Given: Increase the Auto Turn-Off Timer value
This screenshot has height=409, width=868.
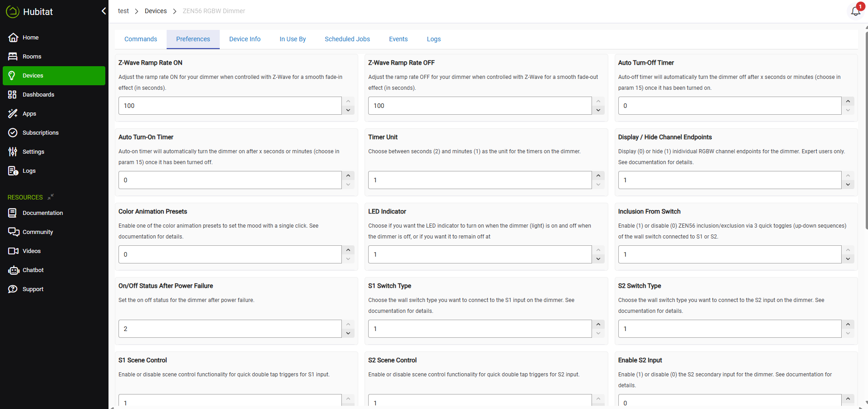Looking at the screenshot, I should point(848,101).
